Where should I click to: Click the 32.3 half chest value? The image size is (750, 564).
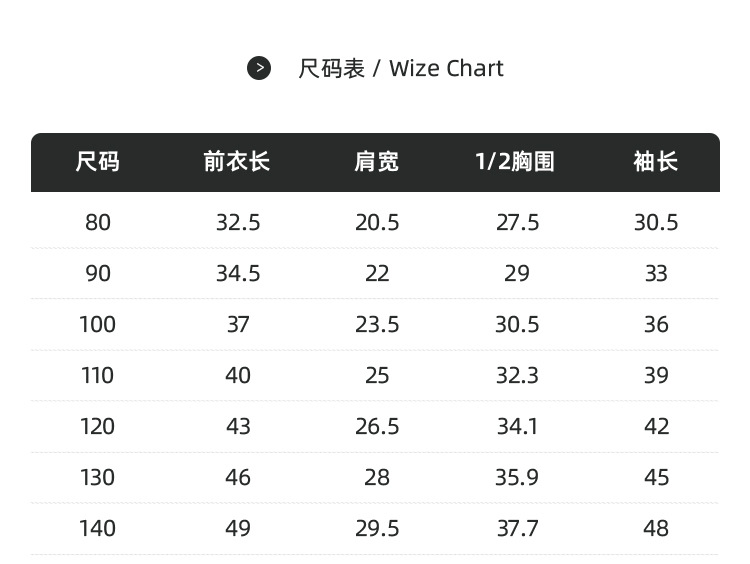point(517,376)
